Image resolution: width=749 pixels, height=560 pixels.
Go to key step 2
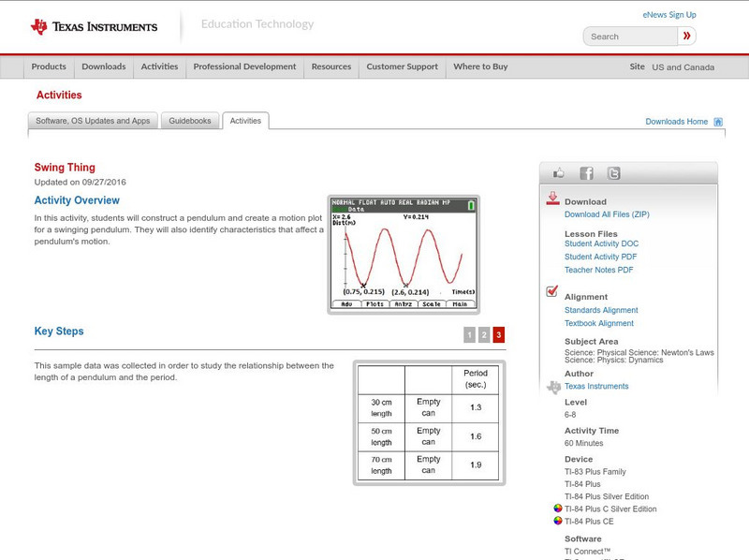point(484,334)
